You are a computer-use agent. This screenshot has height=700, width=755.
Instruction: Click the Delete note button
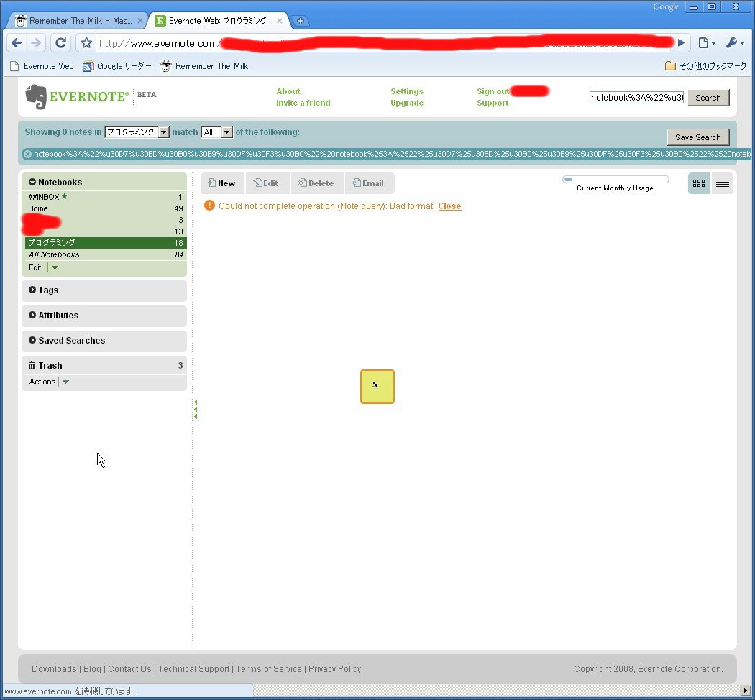tap(316, 183)
